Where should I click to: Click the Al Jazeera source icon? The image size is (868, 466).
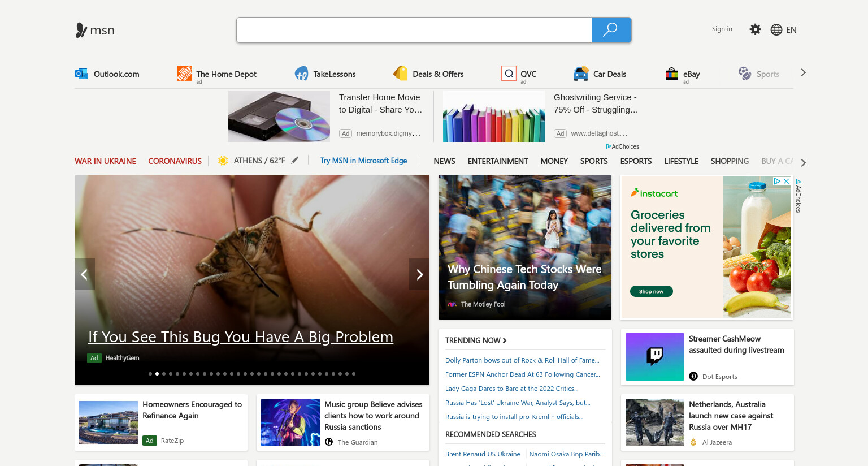point(693,442)
